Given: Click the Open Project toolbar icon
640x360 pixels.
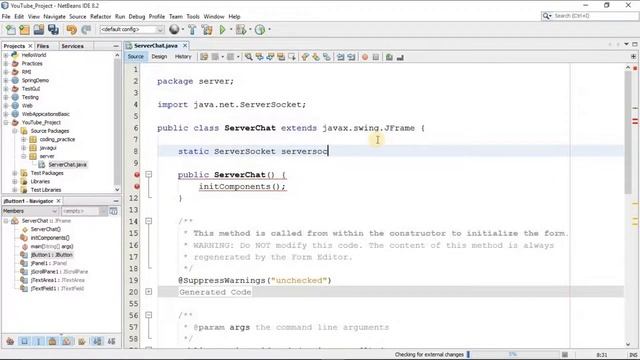Looking at the screenshot, I should [x=39, y=29].
